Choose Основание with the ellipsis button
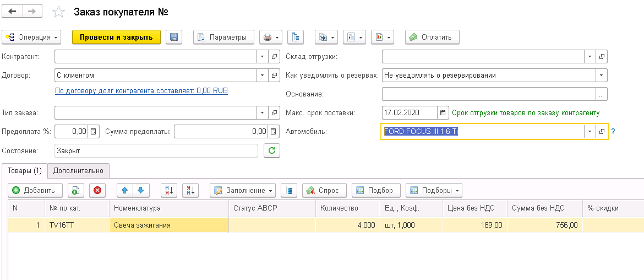Viewport: 644px width, 280px height. (602, 94)
